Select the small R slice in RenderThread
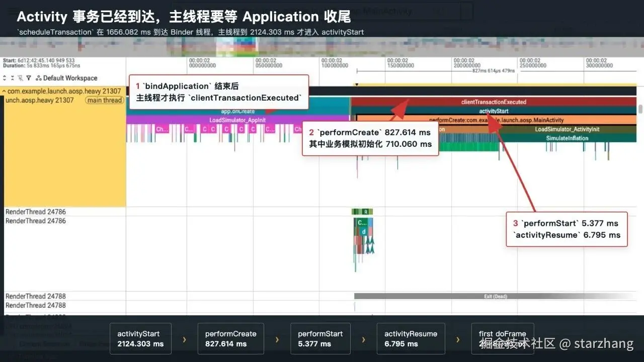This screenshot has height=362, width=644. tap(366, 212)
